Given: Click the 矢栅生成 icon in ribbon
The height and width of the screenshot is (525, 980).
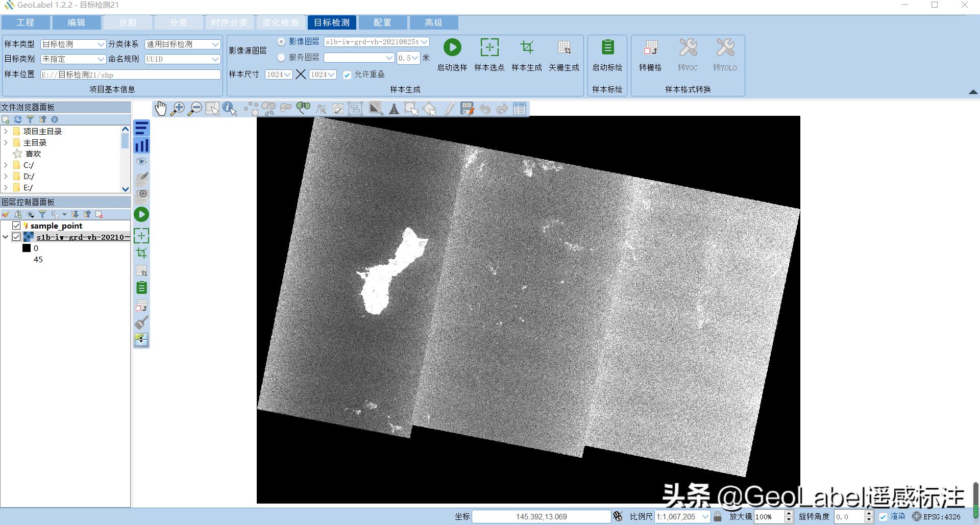Looking at the screenshot, I should 563,47.
